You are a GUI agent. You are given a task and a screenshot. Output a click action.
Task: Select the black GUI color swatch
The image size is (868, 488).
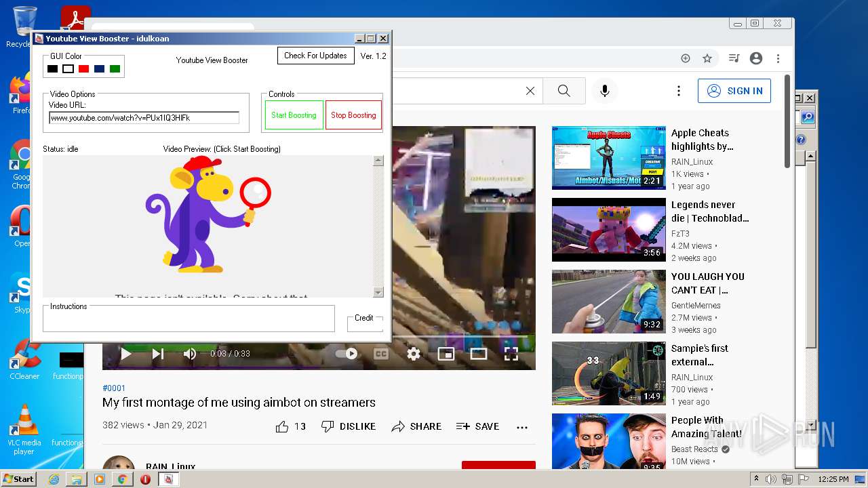52,68
